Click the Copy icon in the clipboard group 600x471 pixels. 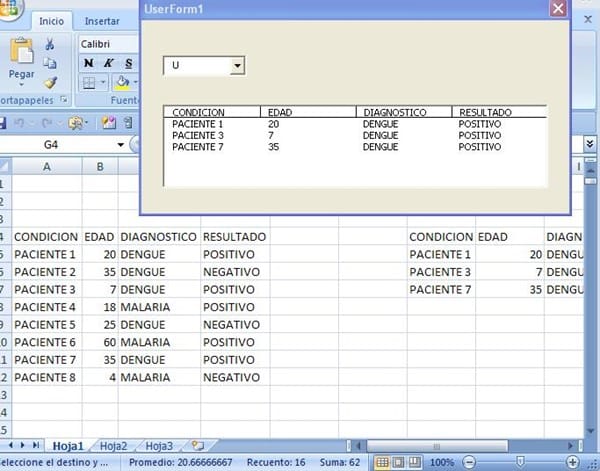[50, 63]
